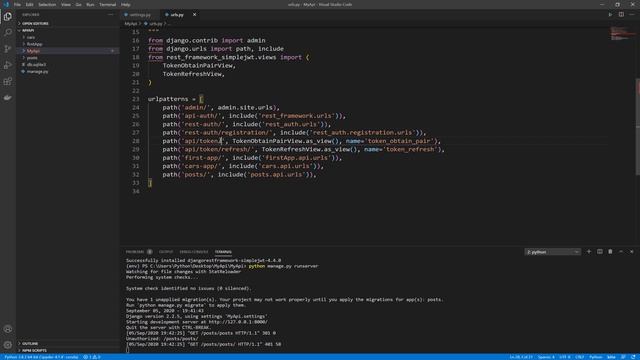Collapse the MYAPI workspace folder section
This screenshot has height=360, width=640.
67,30
